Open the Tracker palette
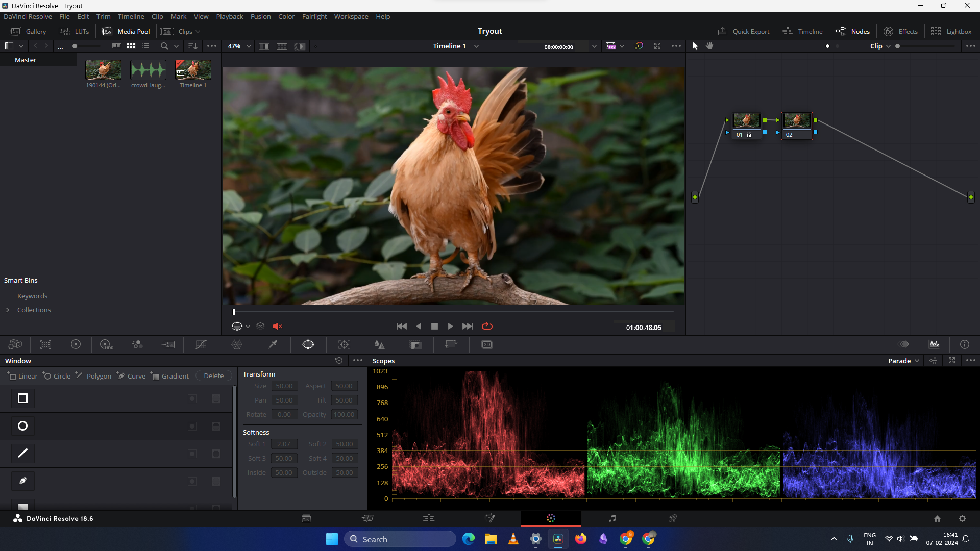The image size is (980, 551). (345, 345)
